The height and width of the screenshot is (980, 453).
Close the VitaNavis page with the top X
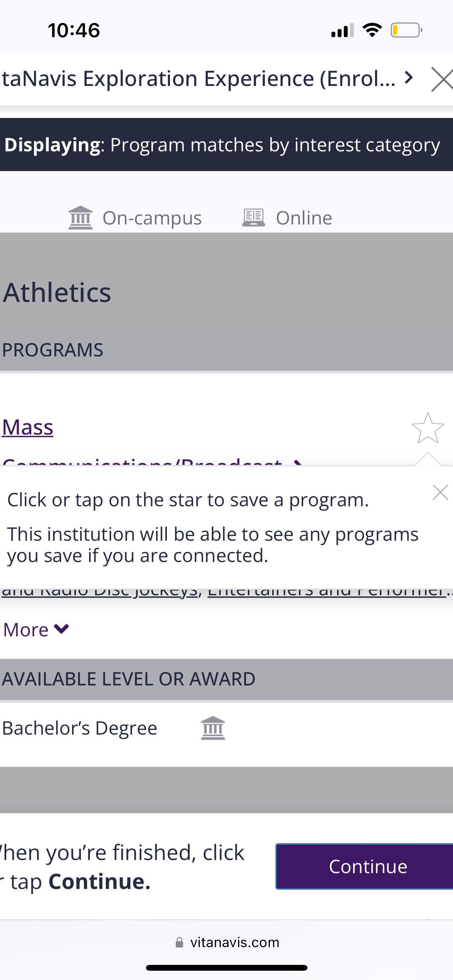tap(442, 79)
